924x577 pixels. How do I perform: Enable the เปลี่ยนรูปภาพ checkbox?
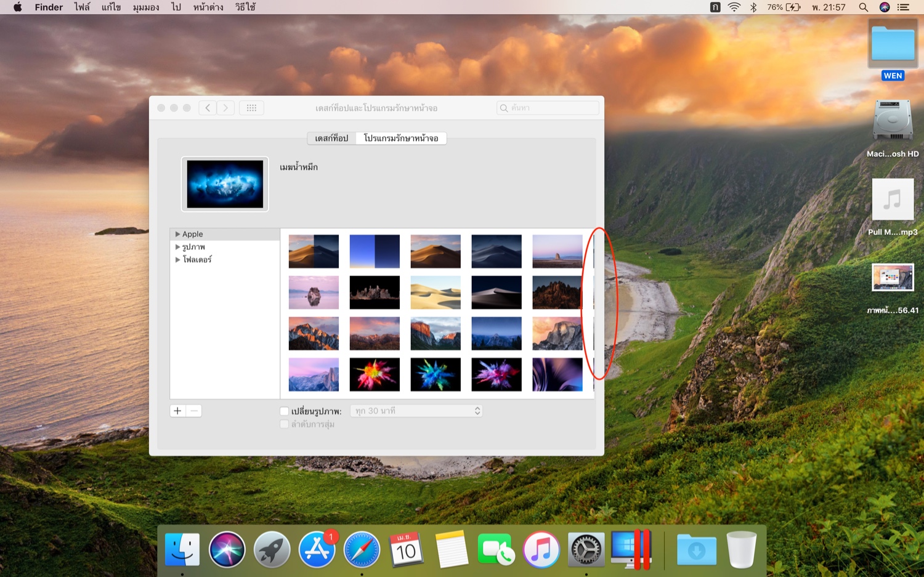(x=284, y=411)
